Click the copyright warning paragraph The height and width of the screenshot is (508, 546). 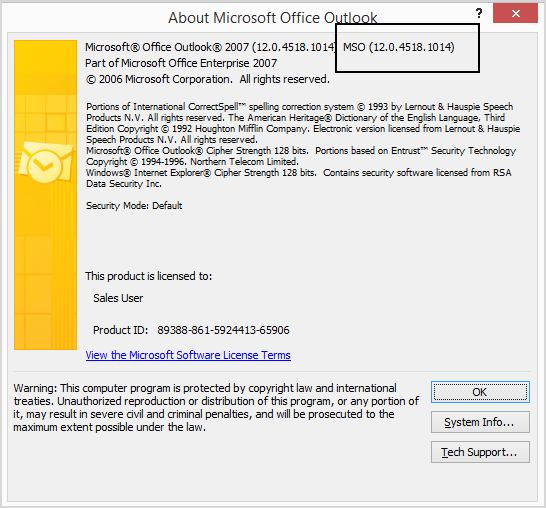[x=216, y=407]
